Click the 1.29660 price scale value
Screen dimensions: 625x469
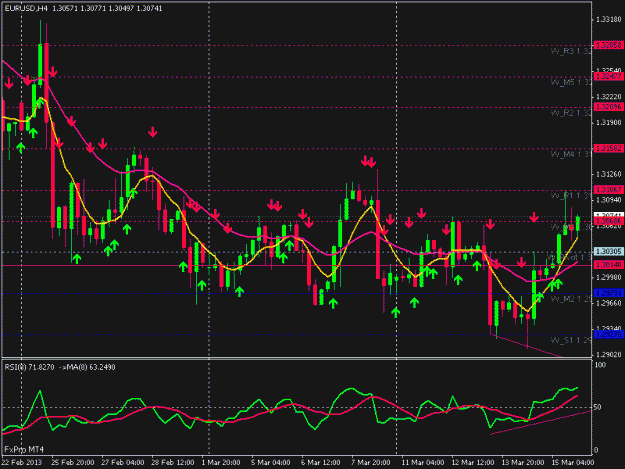[x=609, y=303]
